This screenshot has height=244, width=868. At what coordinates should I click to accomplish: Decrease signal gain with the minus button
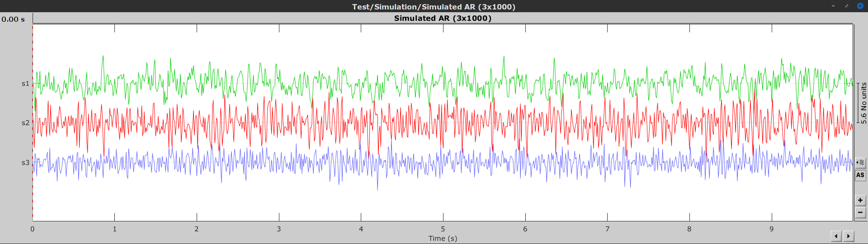[x=860, y=212]
